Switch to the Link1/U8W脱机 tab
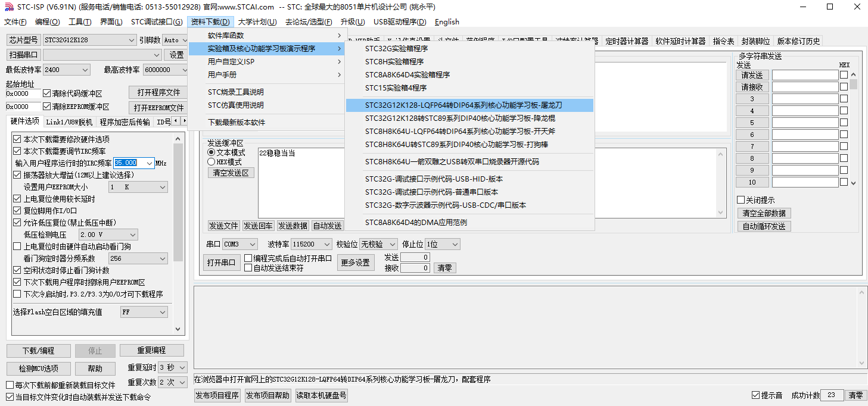 70,122
